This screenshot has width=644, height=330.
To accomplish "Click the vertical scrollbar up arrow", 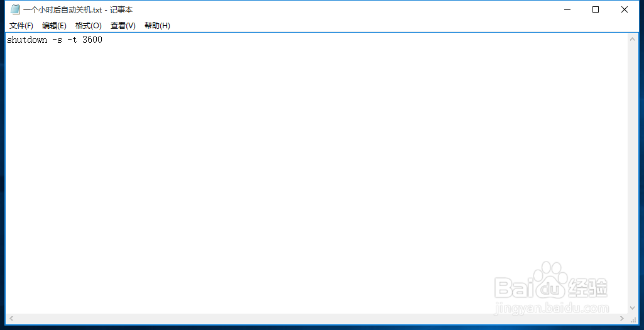I will (x=633, y=39).
